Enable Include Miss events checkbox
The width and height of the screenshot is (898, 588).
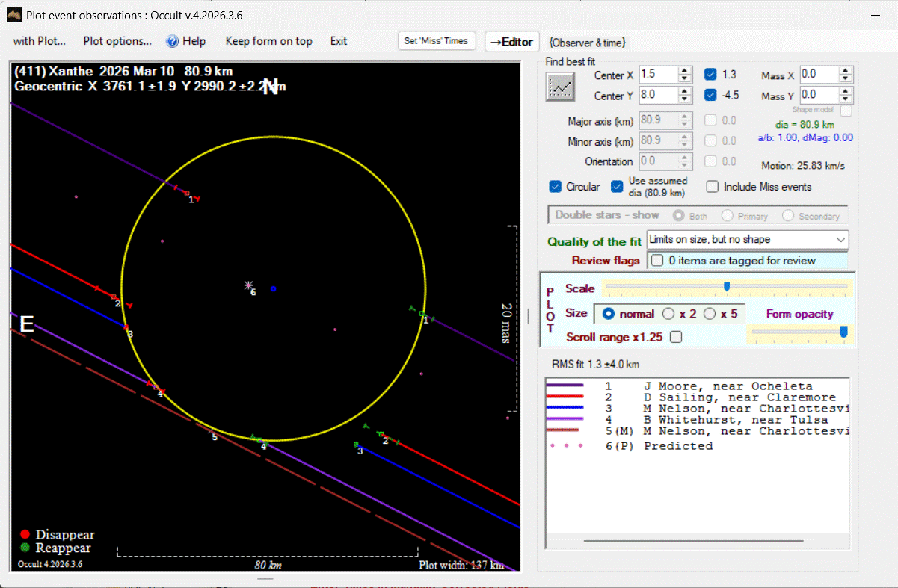(713, 187)
